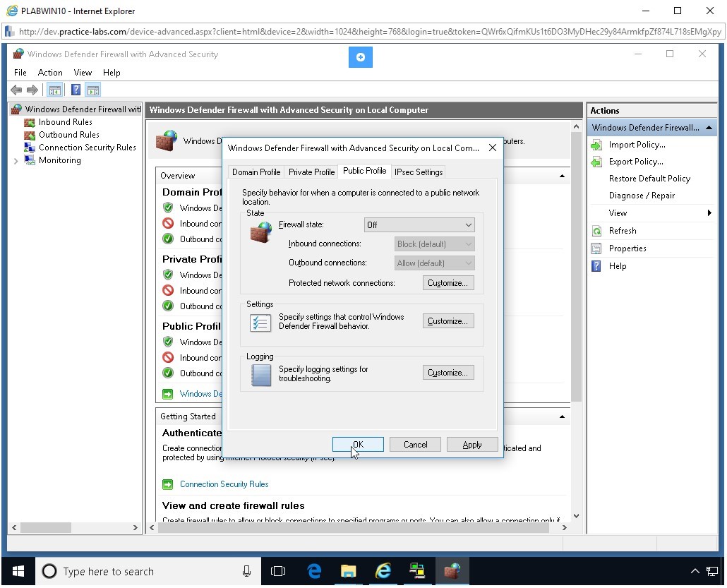Switch to the IPsec Settings tab

pos(419,172)
